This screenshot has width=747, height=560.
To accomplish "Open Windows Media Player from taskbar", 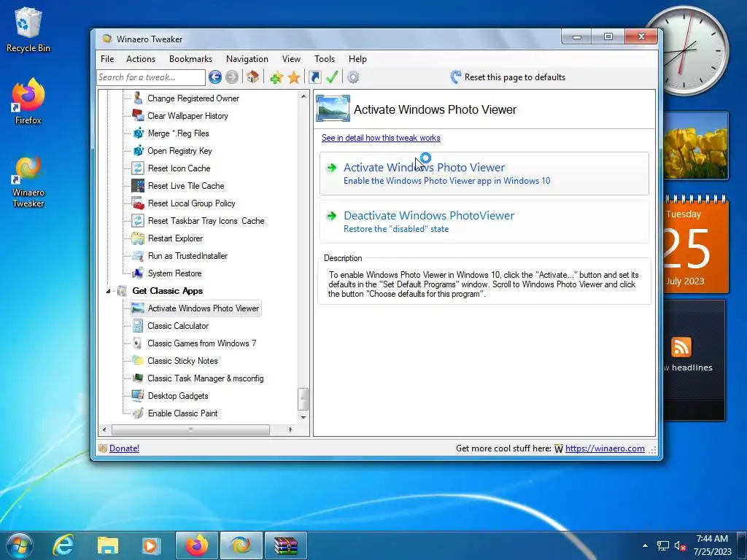I will coord(152,545).
